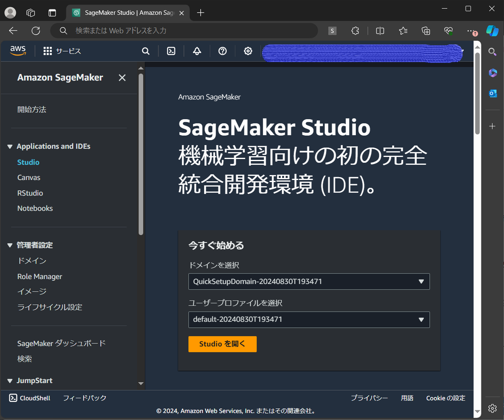The width and height of the screenshot is (504, 420).
Task: Open a new browser tab
Action: tap(201, 13)
